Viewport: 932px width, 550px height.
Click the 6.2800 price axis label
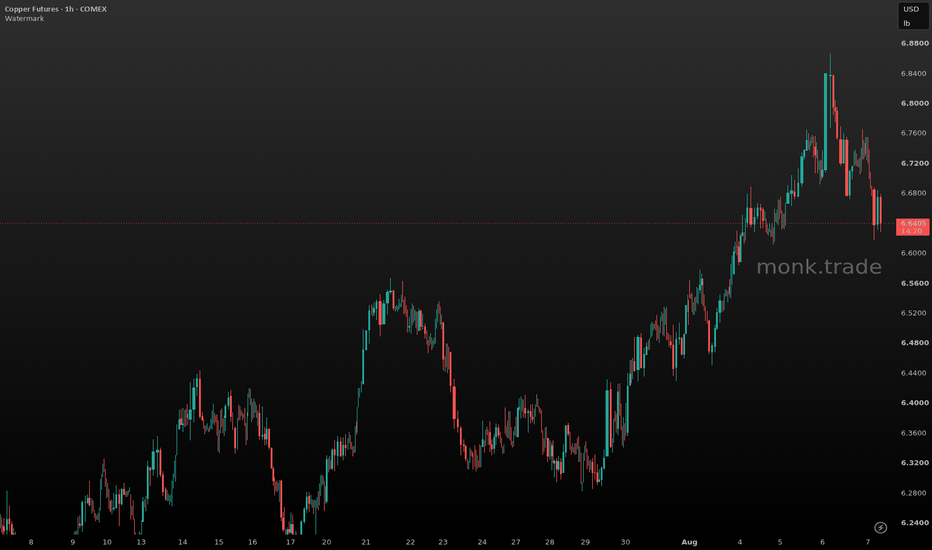click(914, 493)
